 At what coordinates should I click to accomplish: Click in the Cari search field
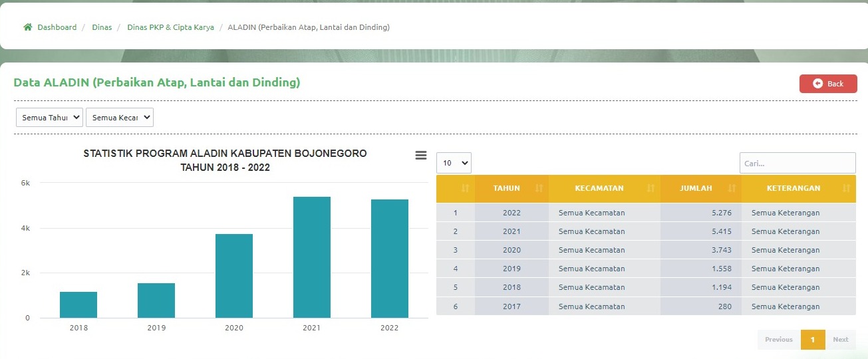pos(797,163)
